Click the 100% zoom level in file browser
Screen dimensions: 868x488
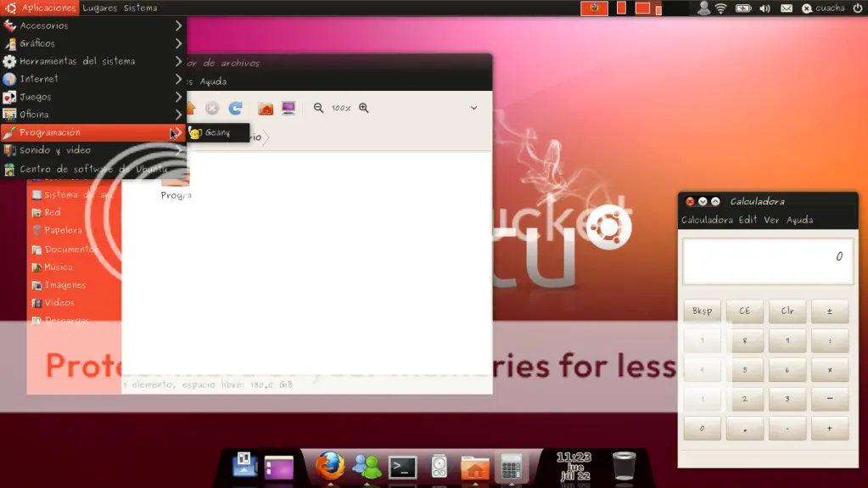tap(341, 108)
